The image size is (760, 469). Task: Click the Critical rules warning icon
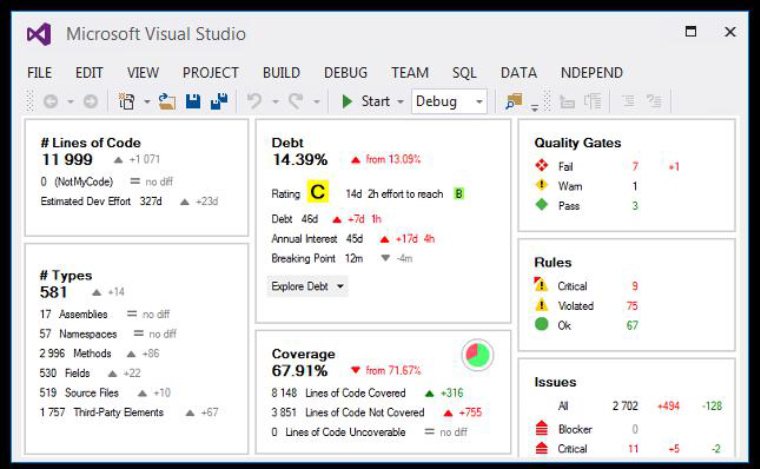click(x=541, y=284)
